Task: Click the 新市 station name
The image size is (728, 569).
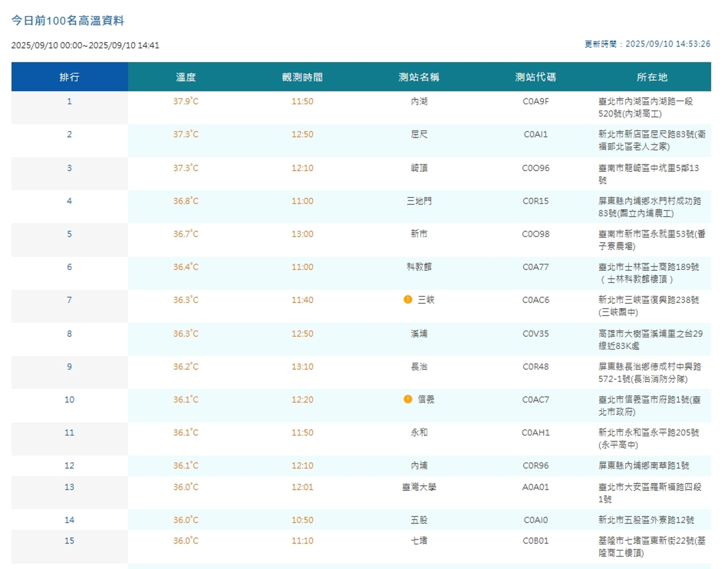Action: [419, 234]
